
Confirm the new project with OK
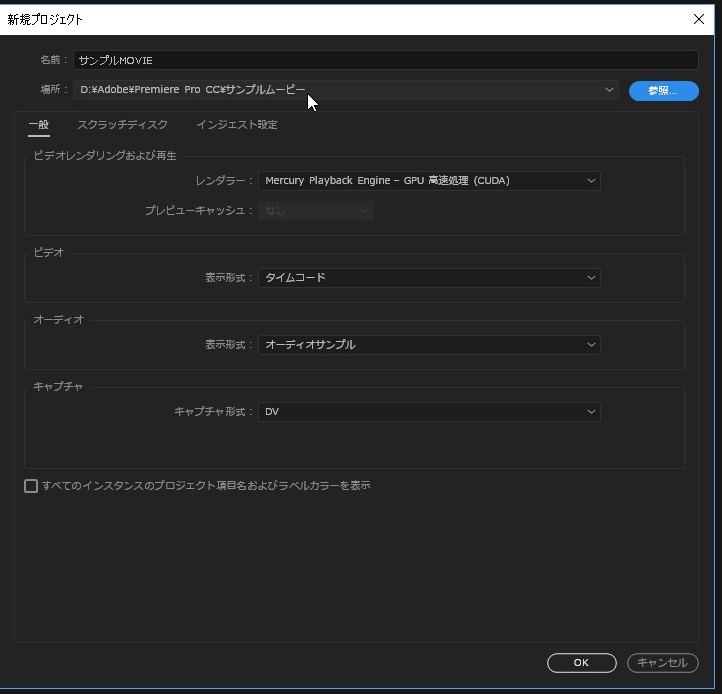[581, 662]
